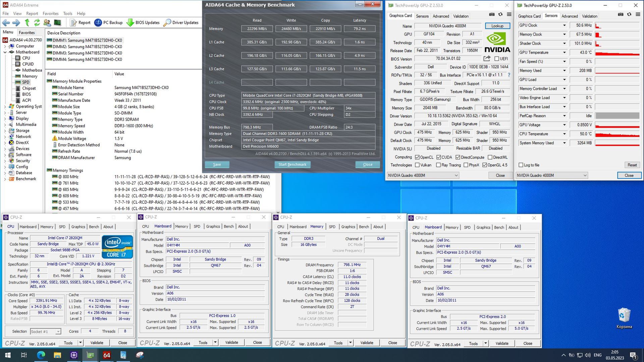The height and width of the screenshot is (362, 644).
Task: Click the Lookup button in GPU-Z
Action: pos(497,26)
